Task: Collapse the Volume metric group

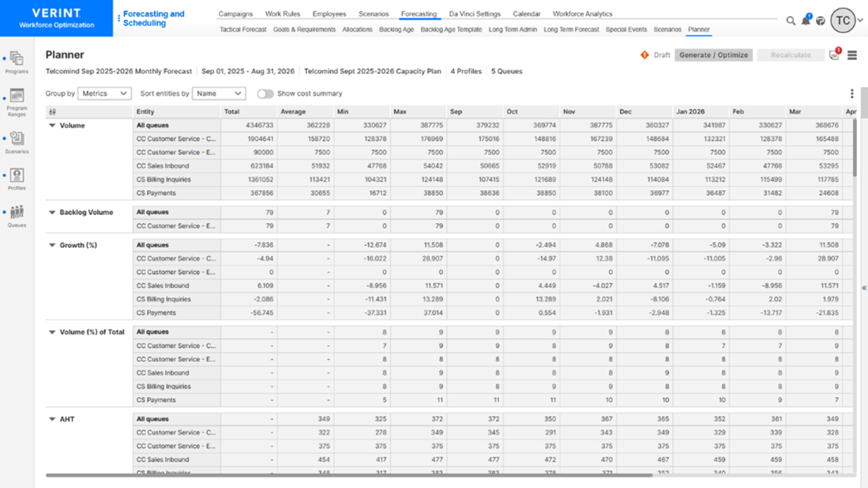Action: click(x=52, y=126)
